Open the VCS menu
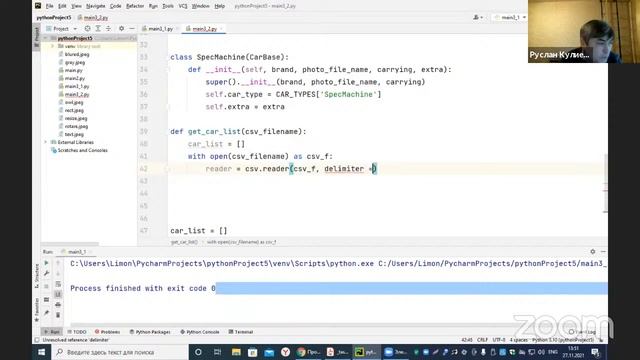The image size is (640, 360). pos(183,6)
